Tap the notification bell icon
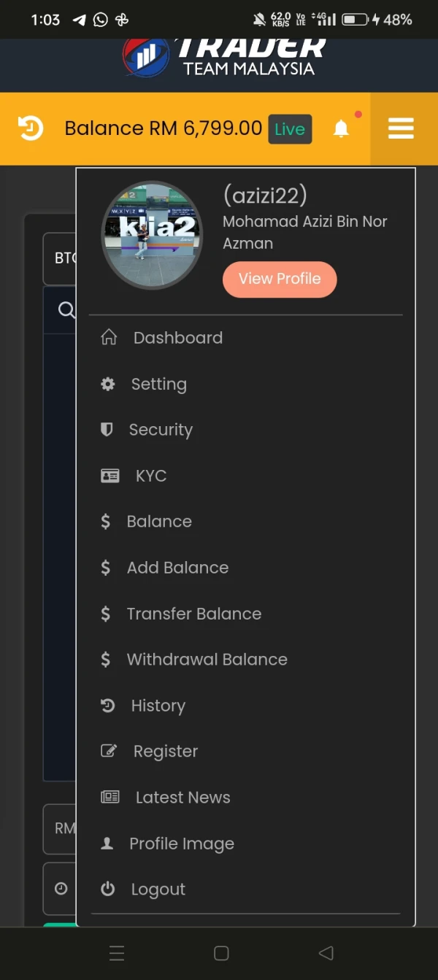The width and height of the screenshot is (438, 980). [341, 129]
